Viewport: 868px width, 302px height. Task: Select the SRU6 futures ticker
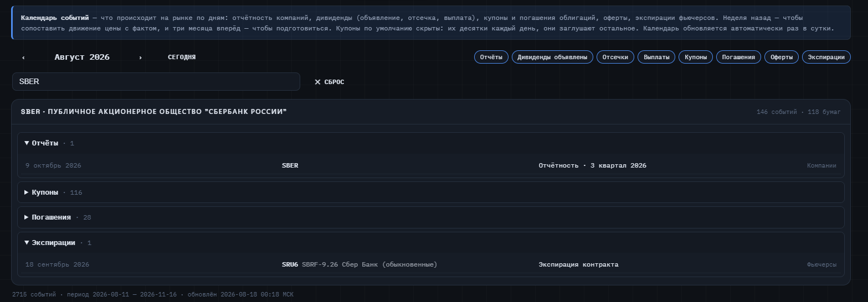click(x=290, y=264)
